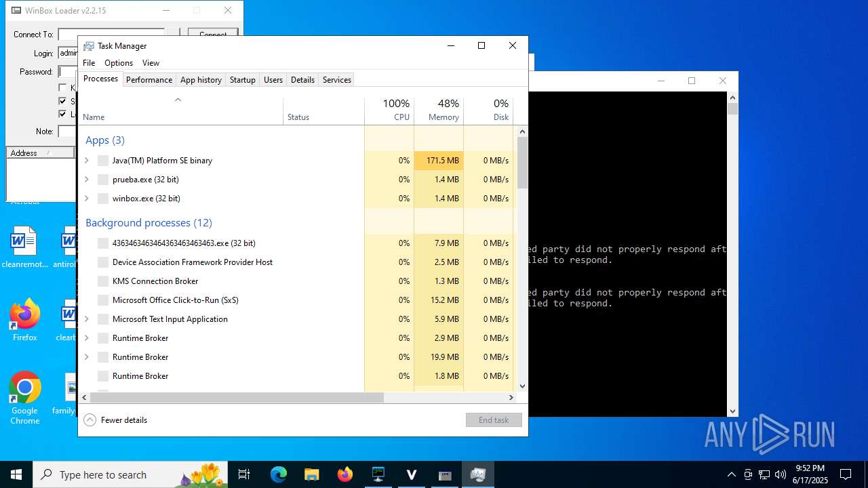Sort processes by the CPU column
The height and width of the screenshot is (488, 868).
(389, 111)
